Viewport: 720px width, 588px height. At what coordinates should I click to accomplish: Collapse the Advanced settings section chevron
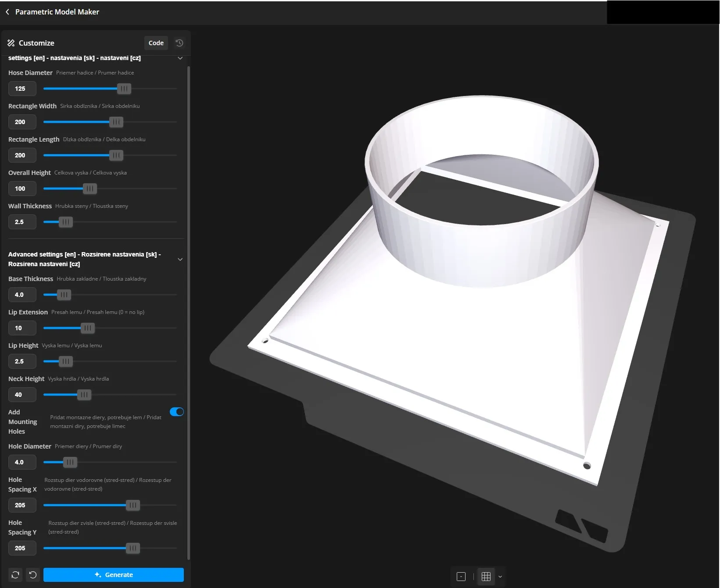click(180, 259)
